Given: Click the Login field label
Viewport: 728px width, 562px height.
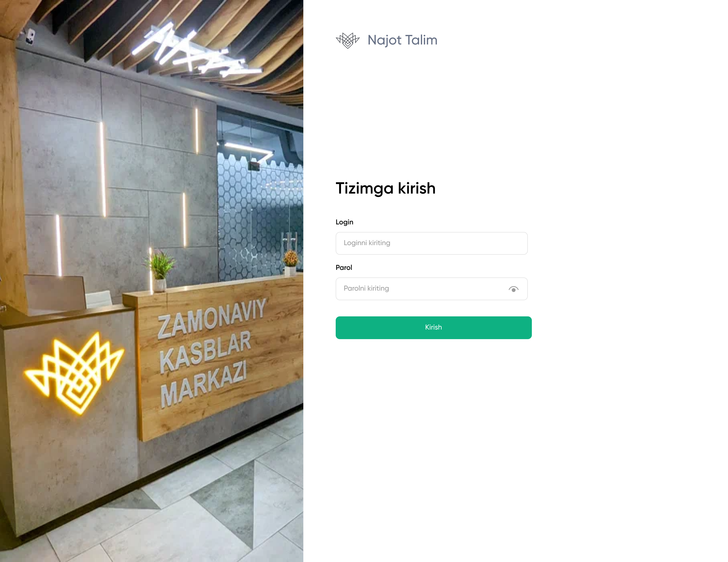Looking at the screenshot, I should point(344,222).
